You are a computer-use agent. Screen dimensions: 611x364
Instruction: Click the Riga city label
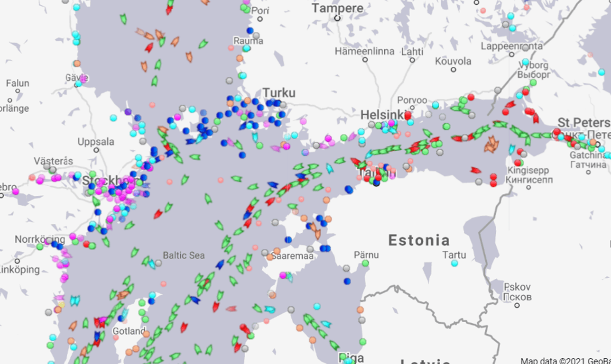point(352,357)
